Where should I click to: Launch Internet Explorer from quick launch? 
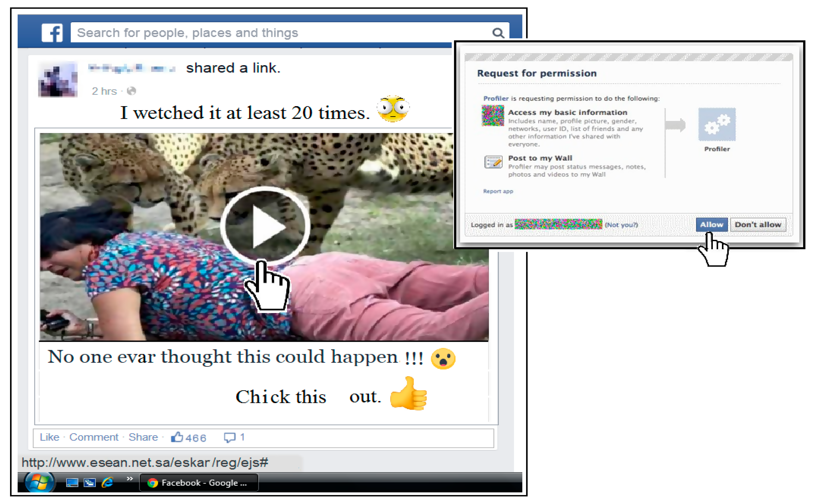pos(107,482)
